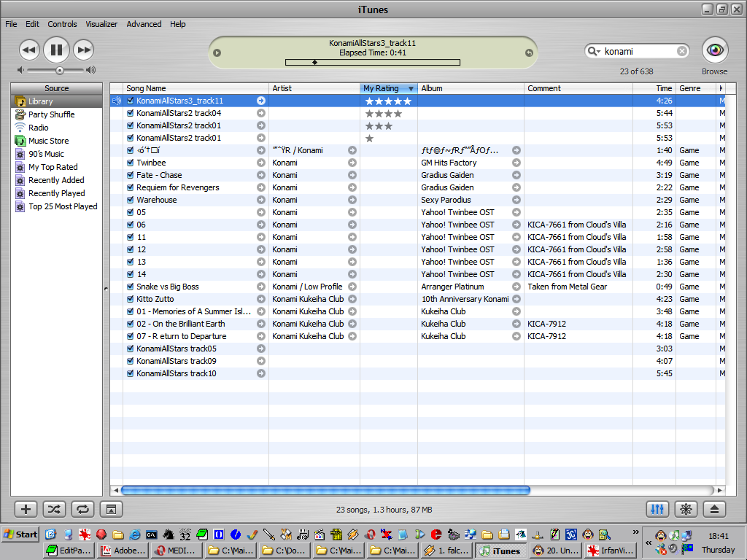Open the Edit menu
Image resolution: width=747 pixels, height=560 pixels.
[32, 24]
